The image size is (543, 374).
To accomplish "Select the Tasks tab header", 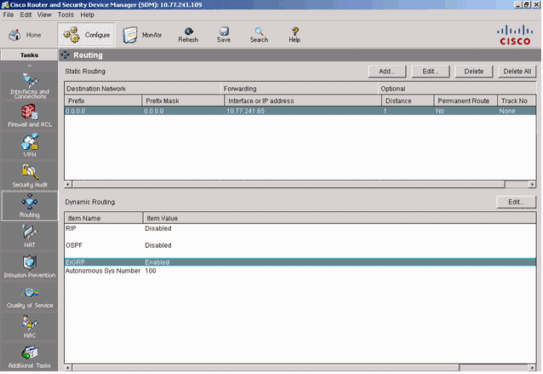I will 29,55.
